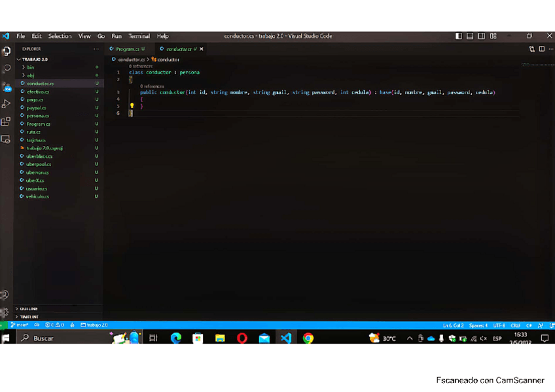Image resolution: width=555 pixels, height=392 pixels.
Task: Open the Remote Explorer view
Action: coord(6,139)
